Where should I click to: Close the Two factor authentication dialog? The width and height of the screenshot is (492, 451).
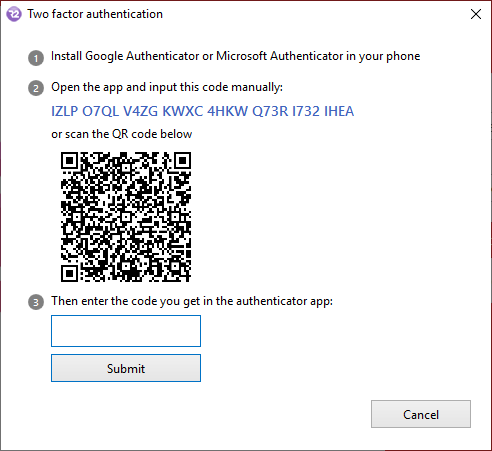pos(476,14)
